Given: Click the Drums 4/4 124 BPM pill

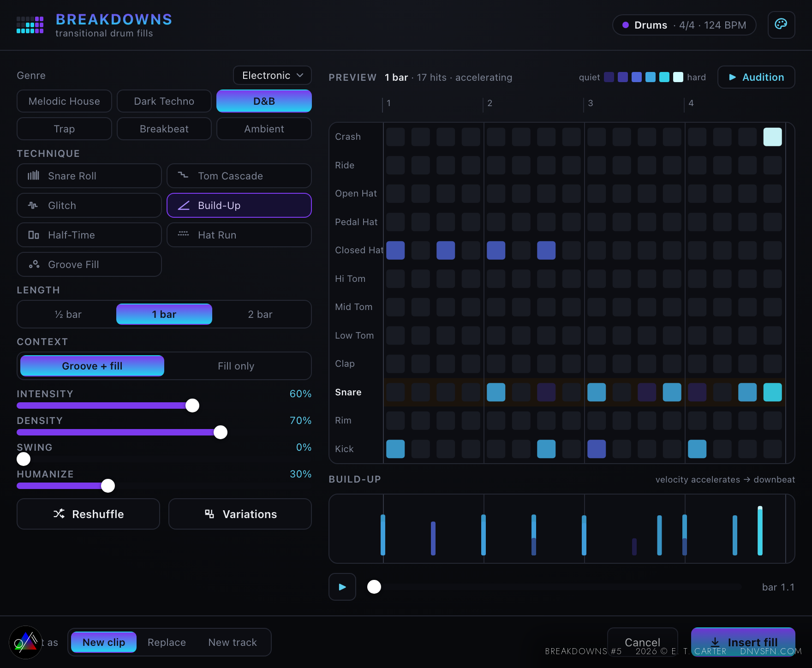Looking at the screenshot, I should tap(684, 25).
